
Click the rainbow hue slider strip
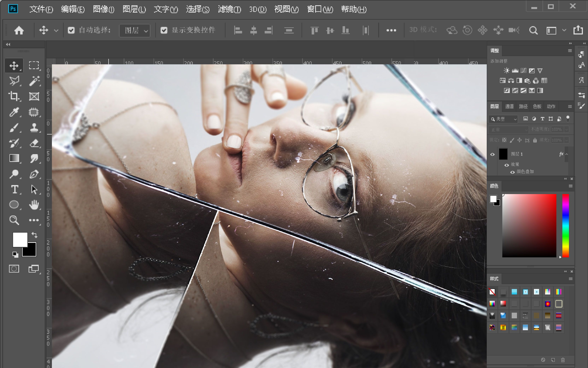click(565, 225)
